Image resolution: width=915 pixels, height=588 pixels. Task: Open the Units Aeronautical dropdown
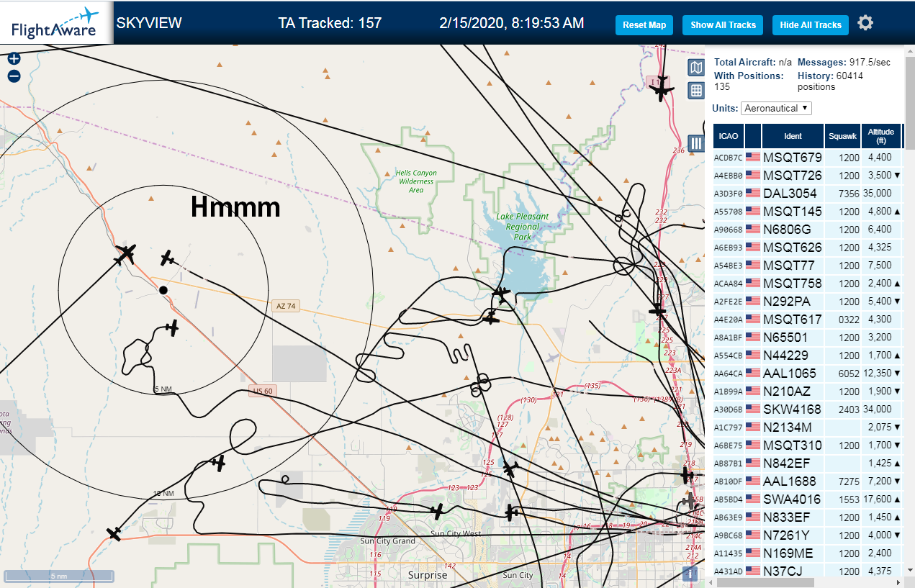point(776,108)
